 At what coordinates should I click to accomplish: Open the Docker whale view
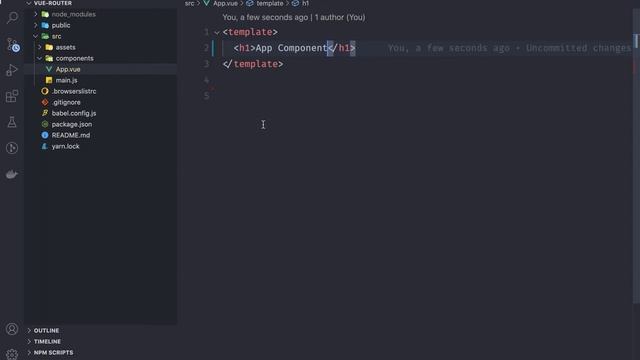(12, 174)
